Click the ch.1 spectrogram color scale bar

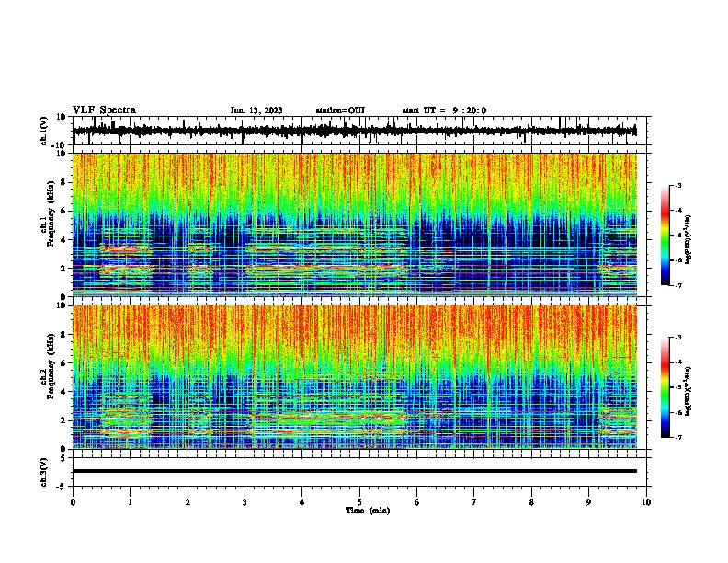(x=665, y=236)
